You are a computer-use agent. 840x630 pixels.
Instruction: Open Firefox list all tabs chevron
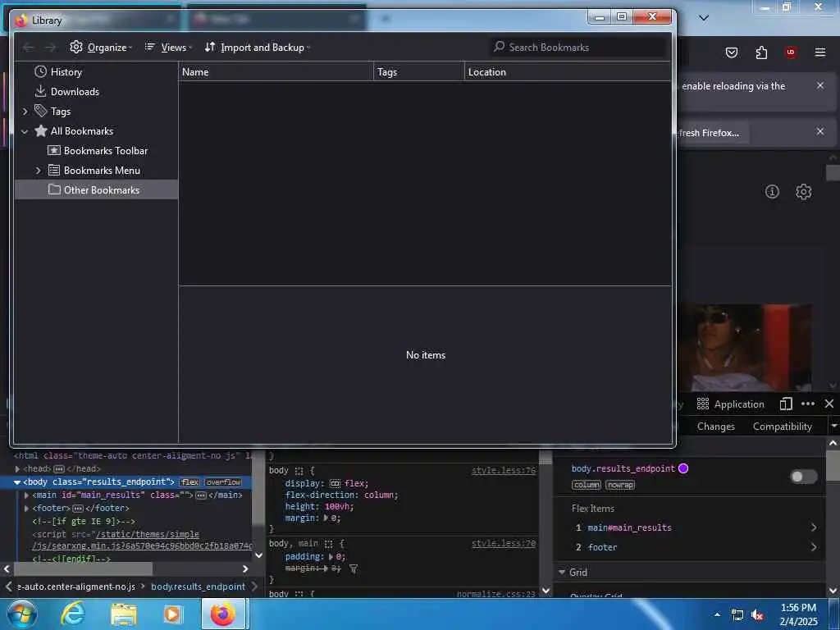point(704,18)
